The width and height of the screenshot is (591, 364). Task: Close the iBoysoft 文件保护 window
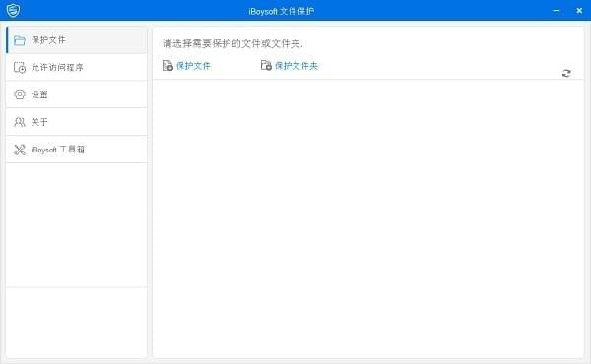coord(579,11)
